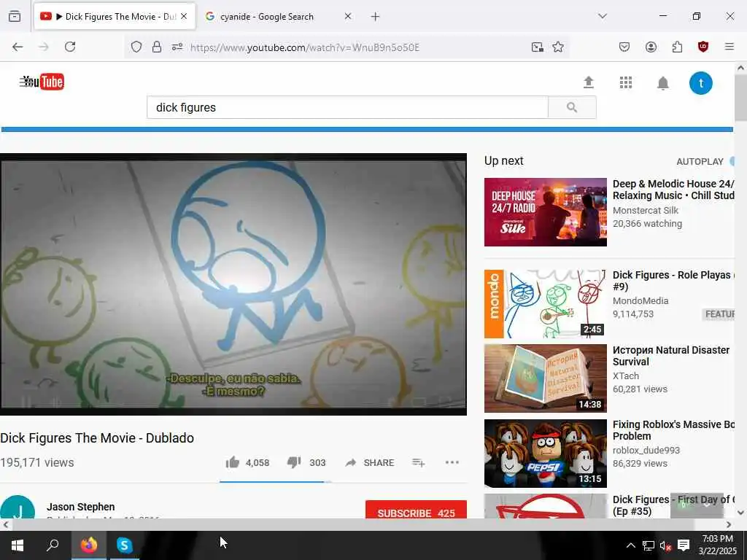The width and height of the screenshot is (747, 560).
Task: Open Firefox View icon in tab bar
Action: (15, 16)
